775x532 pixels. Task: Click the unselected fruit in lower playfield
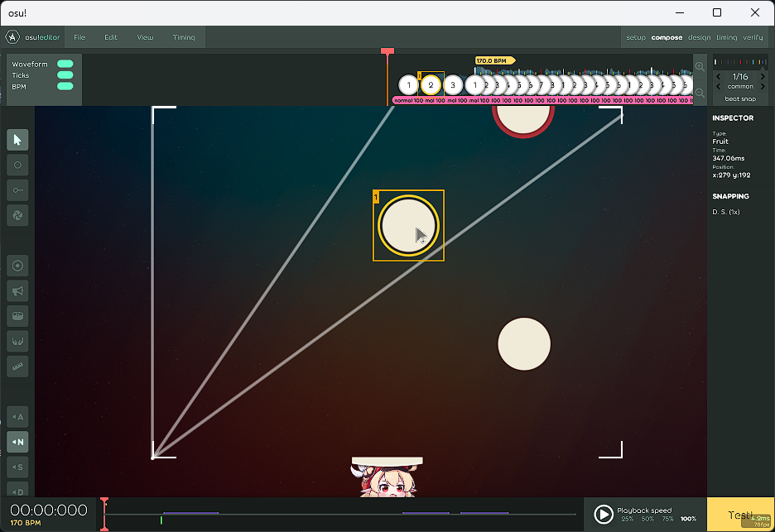(x=524, y=344)
